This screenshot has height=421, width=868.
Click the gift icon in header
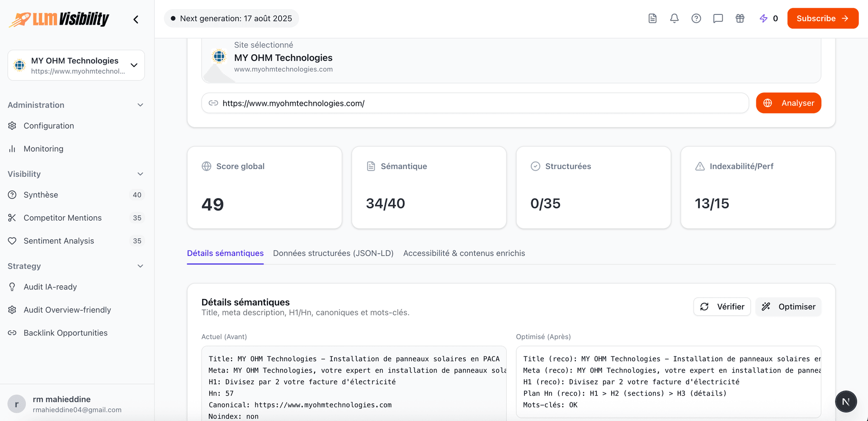click(740, 19)
